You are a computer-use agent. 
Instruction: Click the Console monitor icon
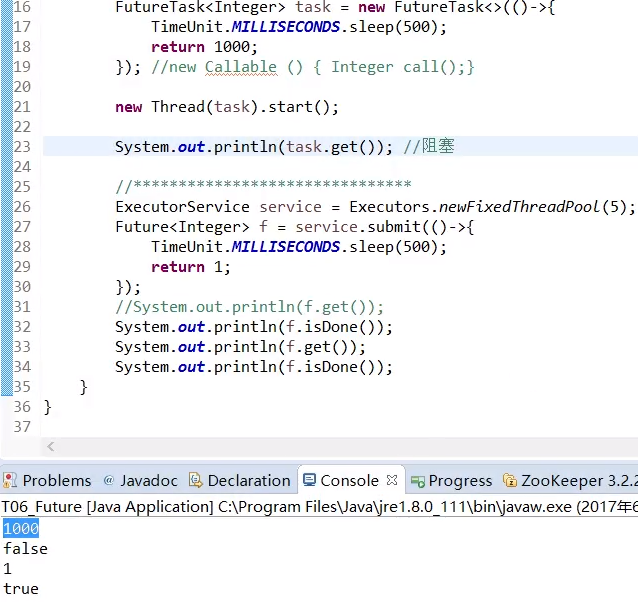point(310,480)
